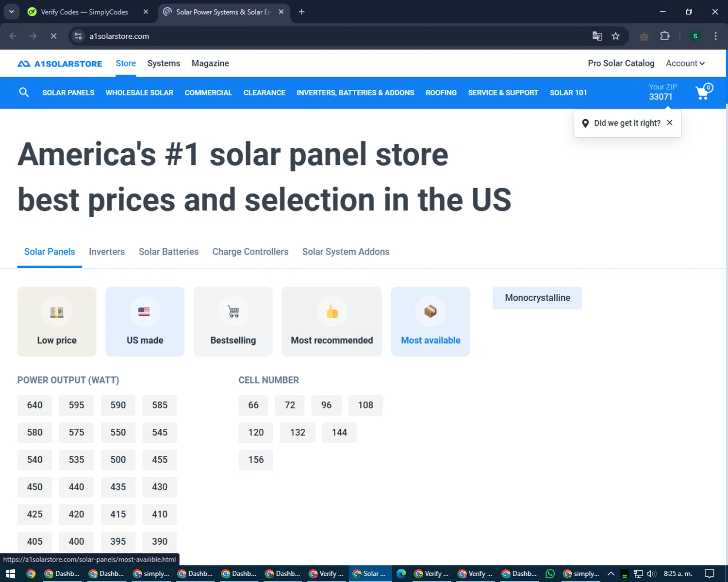View site information icon in address bar

coord(78,36)
